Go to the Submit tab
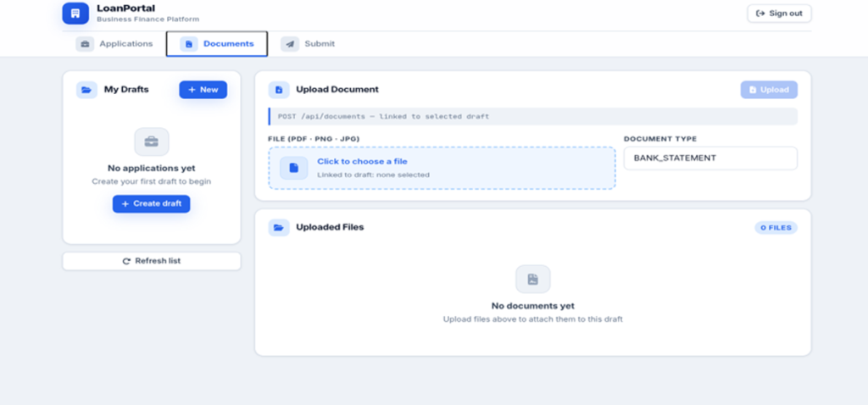 (x=308, y=44)
